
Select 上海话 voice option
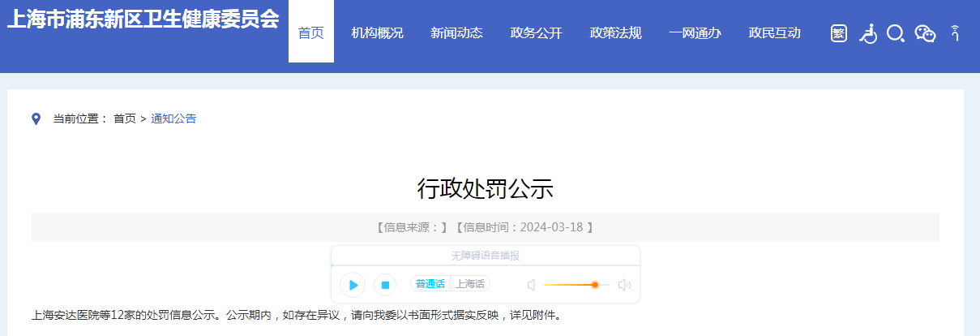click(x=470, y=284)
